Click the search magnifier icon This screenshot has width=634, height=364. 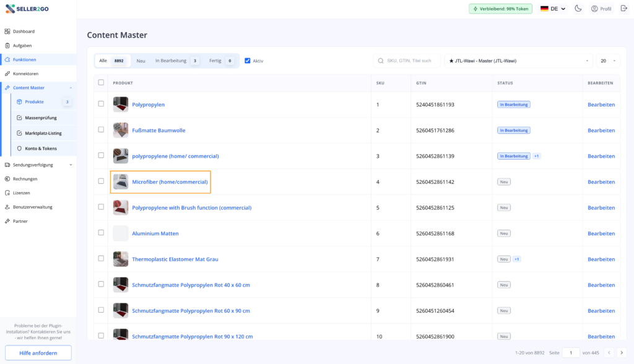tap(381, 61)
